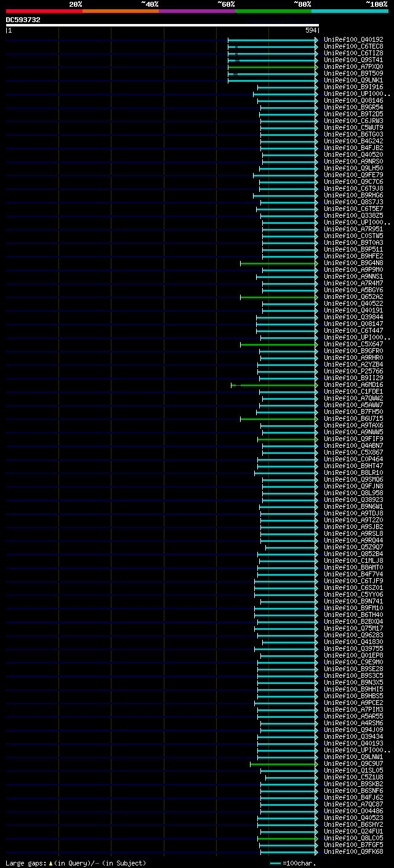The image size is (394, 868).
Task: Select hit label UniRef100_Q9C9U7
Action: click(x=353, y=763)
